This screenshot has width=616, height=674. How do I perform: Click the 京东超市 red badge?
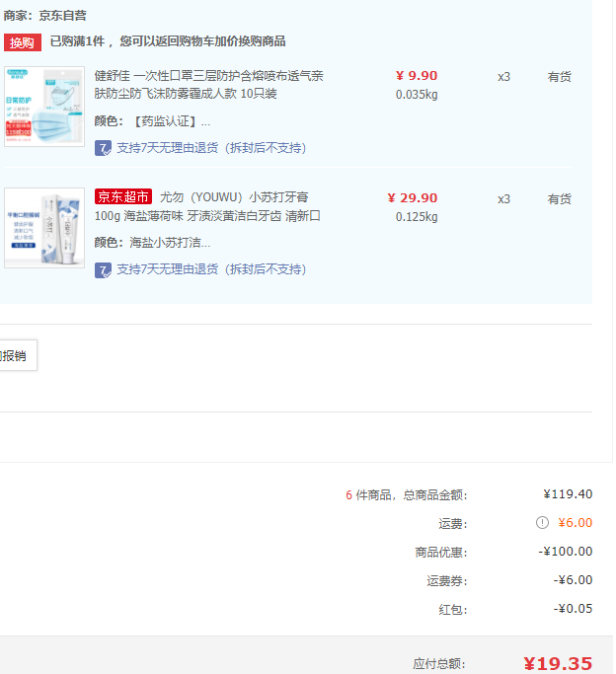click(x=123, y=196)
